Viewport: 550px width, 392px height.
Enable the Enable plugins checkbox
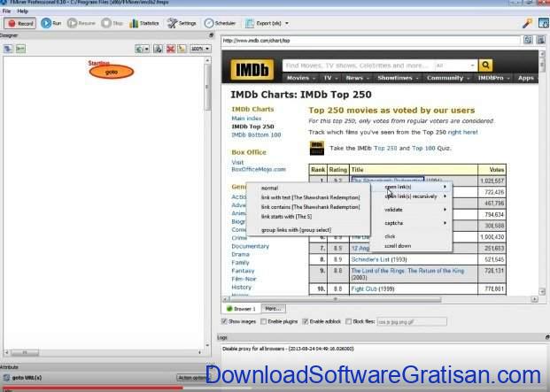[264, 321]
